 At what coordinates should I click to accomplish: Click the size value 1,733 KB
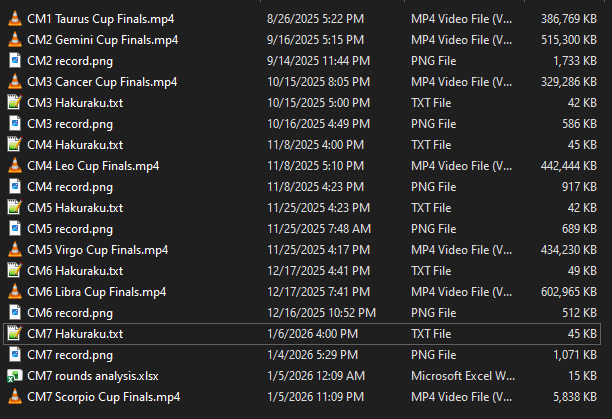(575, 61)
